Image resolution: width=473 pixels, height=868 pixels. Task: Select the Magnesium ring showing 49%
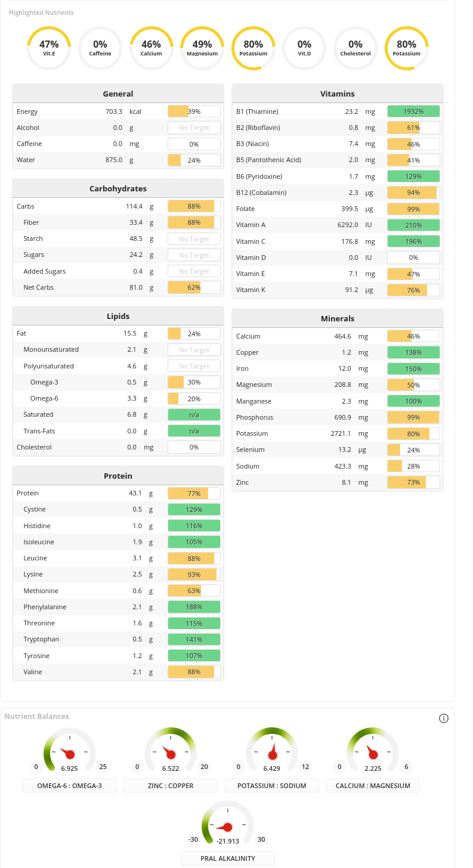pos(202,48)
